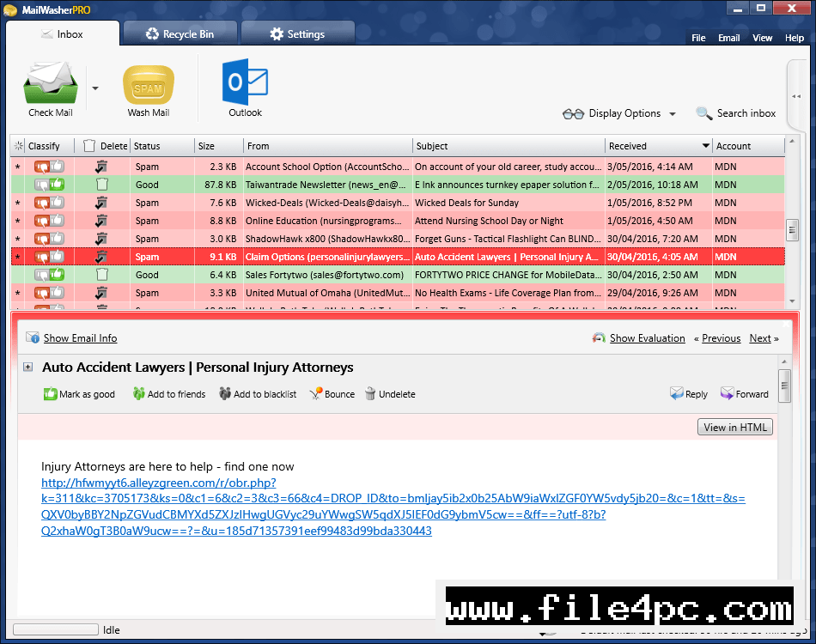
Task: Toggle delete mark for Account School Option email
Action: (x=101, y=167)
